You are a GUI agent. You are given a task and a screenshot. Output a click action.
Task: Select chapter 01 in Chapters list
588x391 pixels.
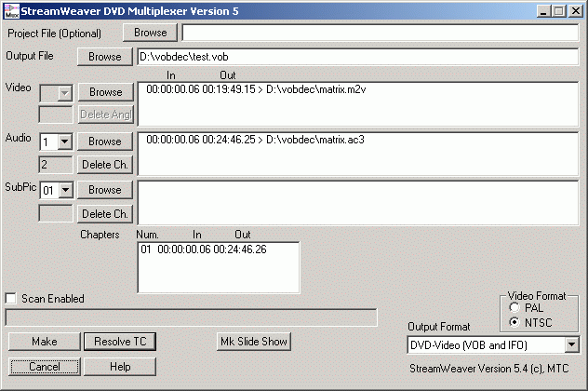pyautogui.click(x=204, y=249)
